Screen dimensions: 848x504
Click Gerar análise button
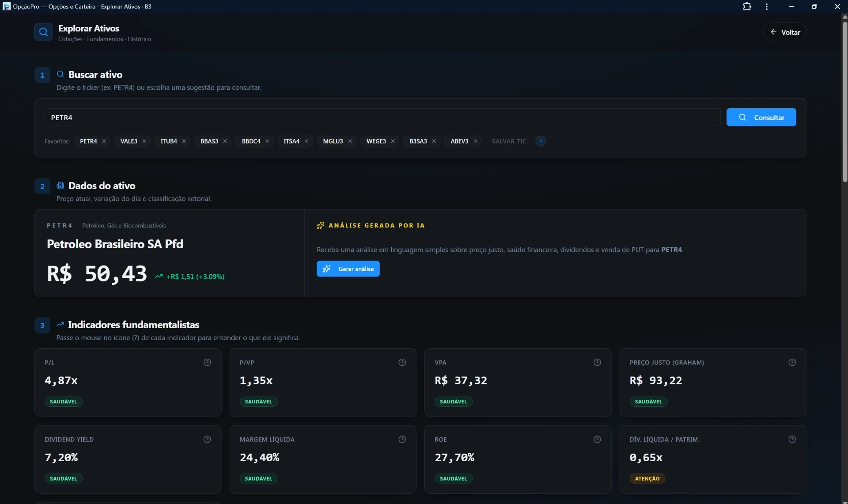coord(348,269)
